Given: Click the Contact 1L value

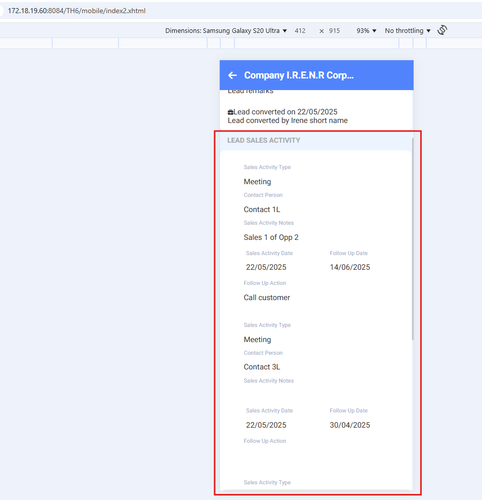Looking at the screenshot, I should pyautogui.click(x=262, y=209).
